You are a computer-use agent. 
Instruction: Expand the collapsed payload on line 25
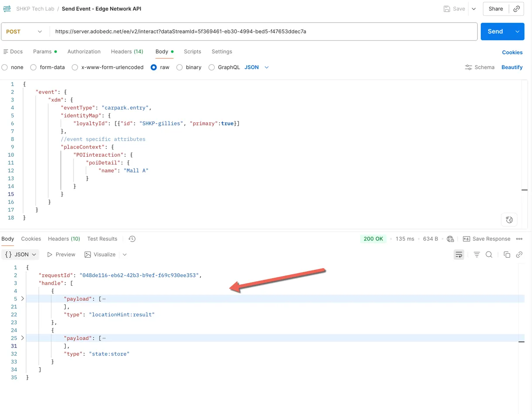coord(23,338)
